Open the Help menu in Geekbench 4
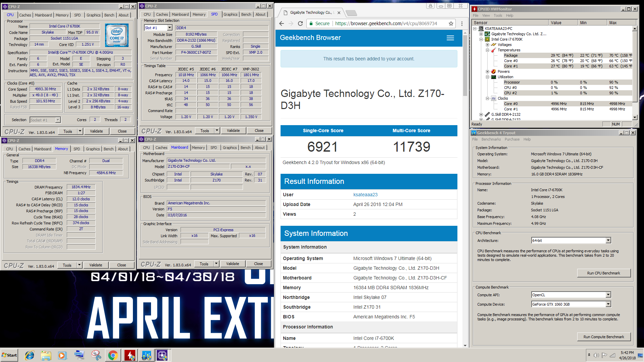644x362 pixels. [x=527, y=139]
